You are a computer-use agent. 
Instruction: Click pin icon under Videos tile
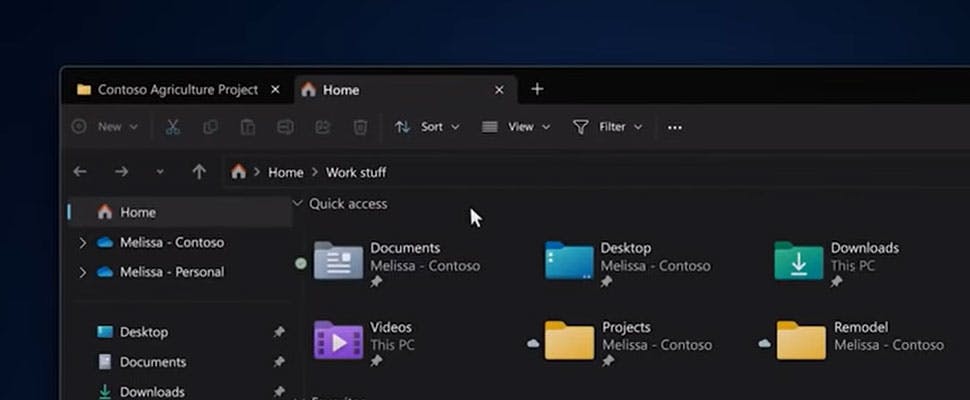376,361
